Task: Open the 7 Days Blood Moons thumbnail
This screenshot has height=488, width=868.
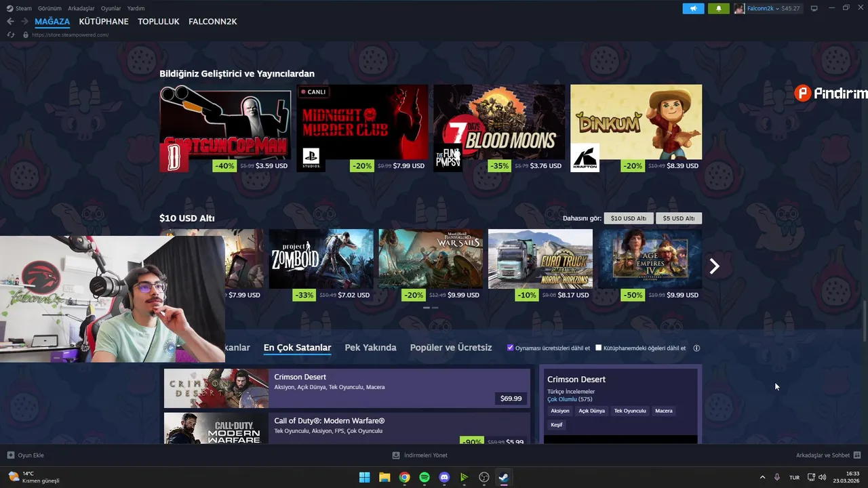Action: (499, 122)
